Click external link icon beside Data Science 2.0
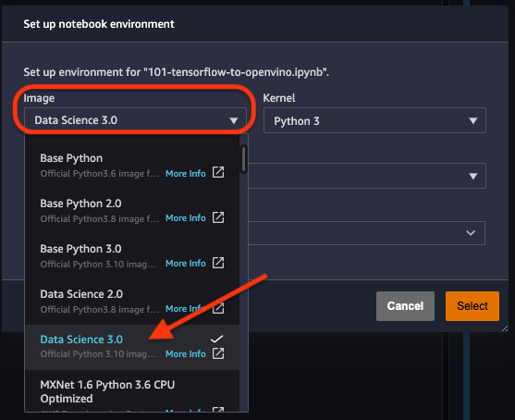The image size is (515, 420). 218,308
